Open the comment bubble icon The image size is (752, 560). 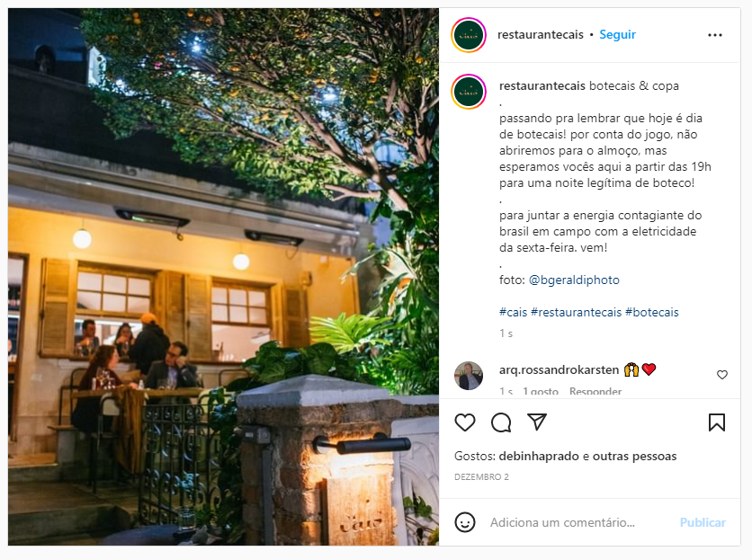pos(501,422)
